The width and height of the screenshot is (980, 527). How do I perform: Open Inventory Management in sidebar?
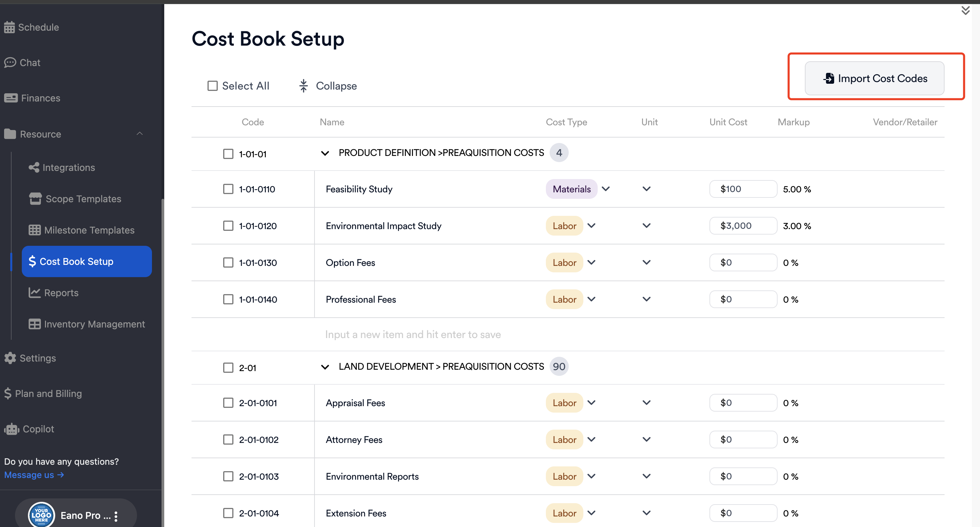tap(87, 324)
